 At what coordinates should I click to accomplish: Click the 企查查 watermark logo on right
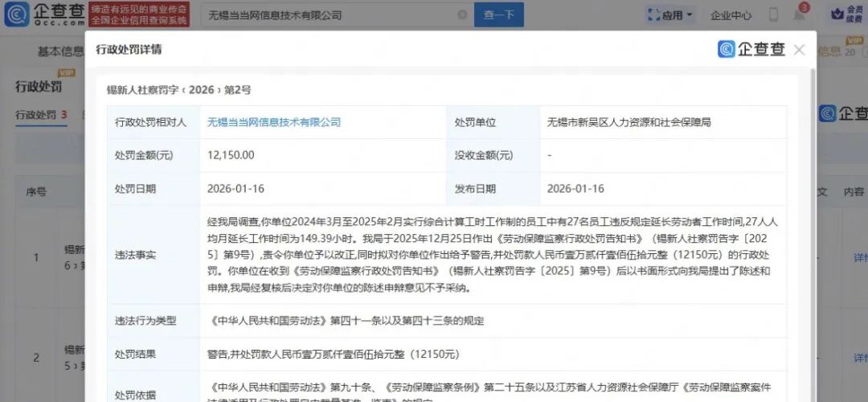tap(842, 113)
